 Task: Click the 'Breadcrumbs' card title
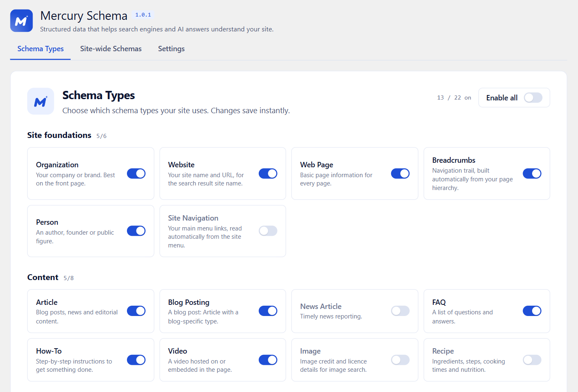click(x=454, y=160)
